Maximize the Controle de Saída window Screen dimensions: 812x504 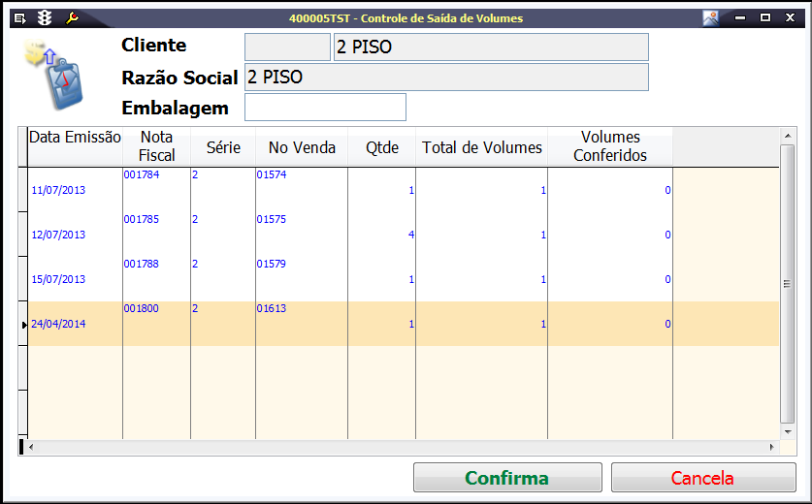(x=764, y=18)
